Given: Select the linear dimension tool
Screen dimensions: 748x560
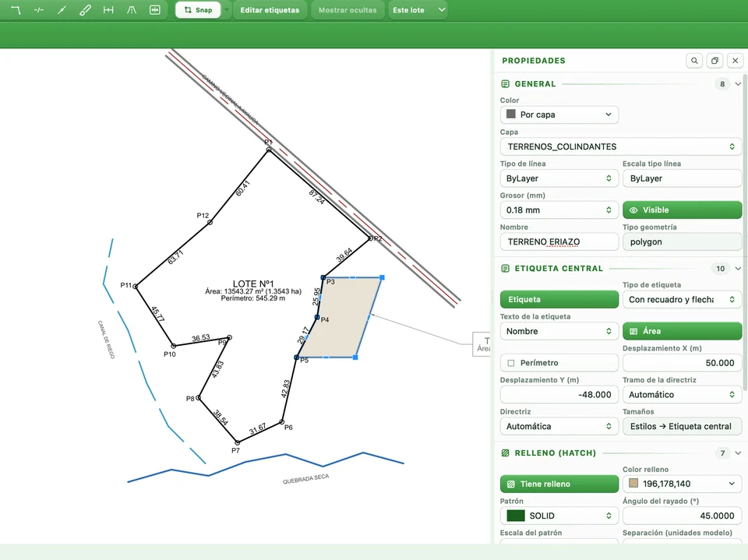Looking at the screenshot, I should pyautogui.click(x=108, y=10).
